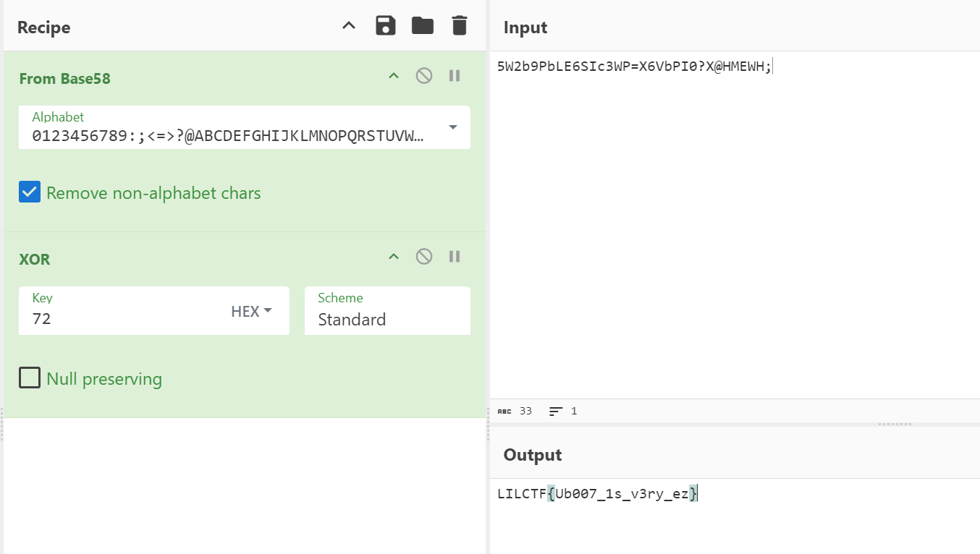Open the XOR Scheme Standard selector

[x=387, y=311]
